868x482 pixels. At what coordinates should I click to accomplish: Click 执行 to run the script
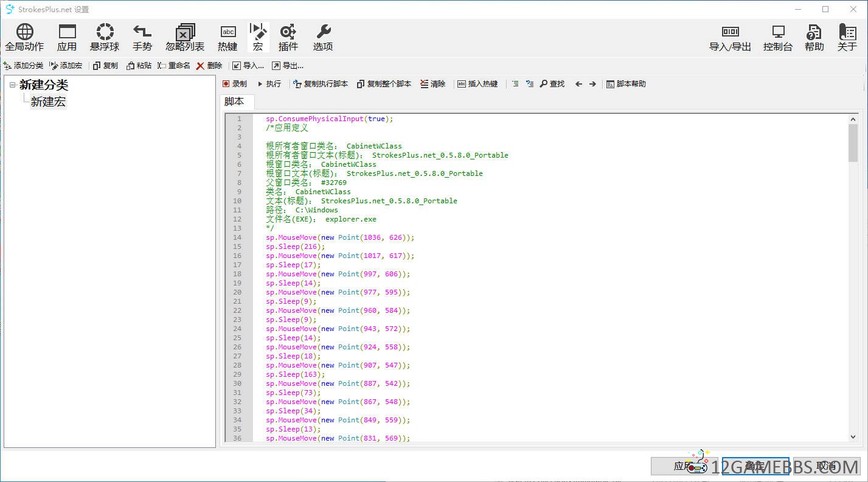tap(269, 84)
